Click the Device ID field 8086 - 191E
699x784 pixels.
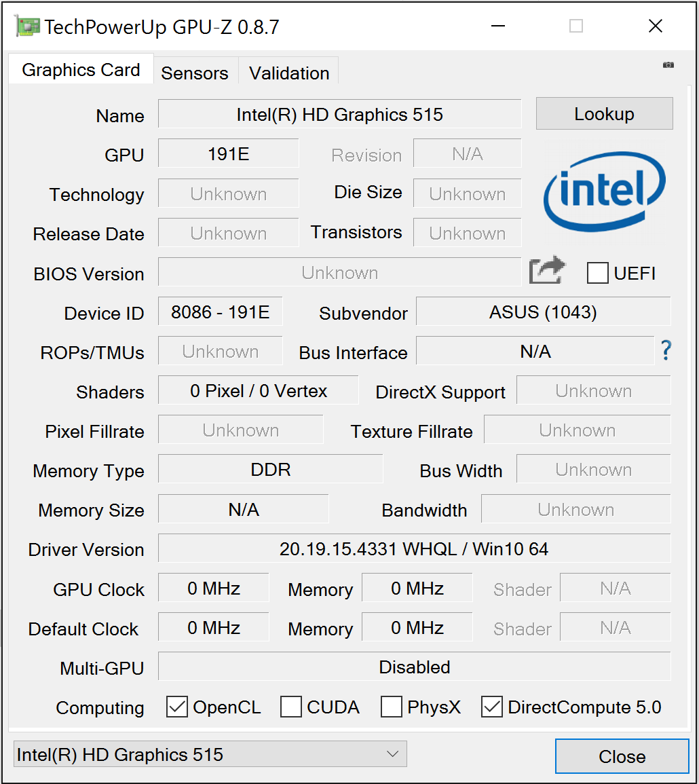point(221,312)
